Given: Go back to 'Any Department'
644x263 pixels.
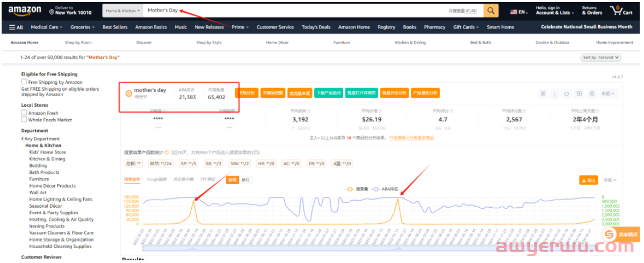Looking at the screenshot, I should point(40,139).
